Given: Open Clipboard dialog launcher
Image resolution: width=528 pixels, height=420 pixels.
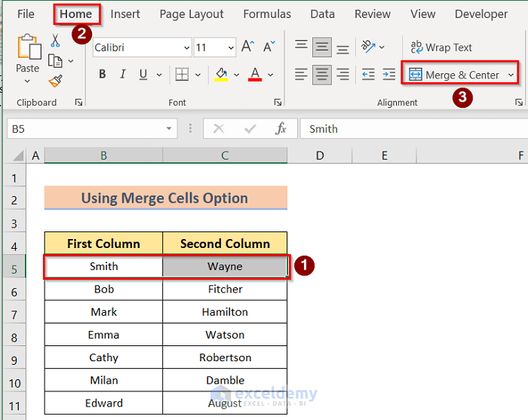Looking at the screenshot, I should coord(78,103).
